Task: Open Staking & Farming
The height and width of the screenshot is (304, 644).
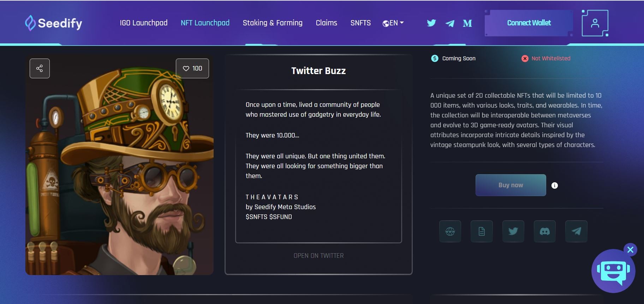Action: (273, 23)
